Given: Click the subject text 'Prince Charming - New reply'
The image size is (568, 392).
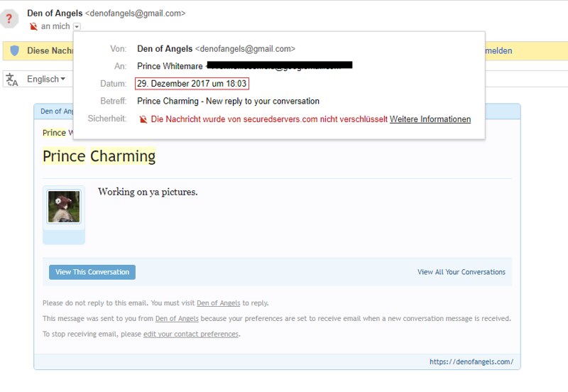Looking at the screenshot, I should (x=228, y=101).
